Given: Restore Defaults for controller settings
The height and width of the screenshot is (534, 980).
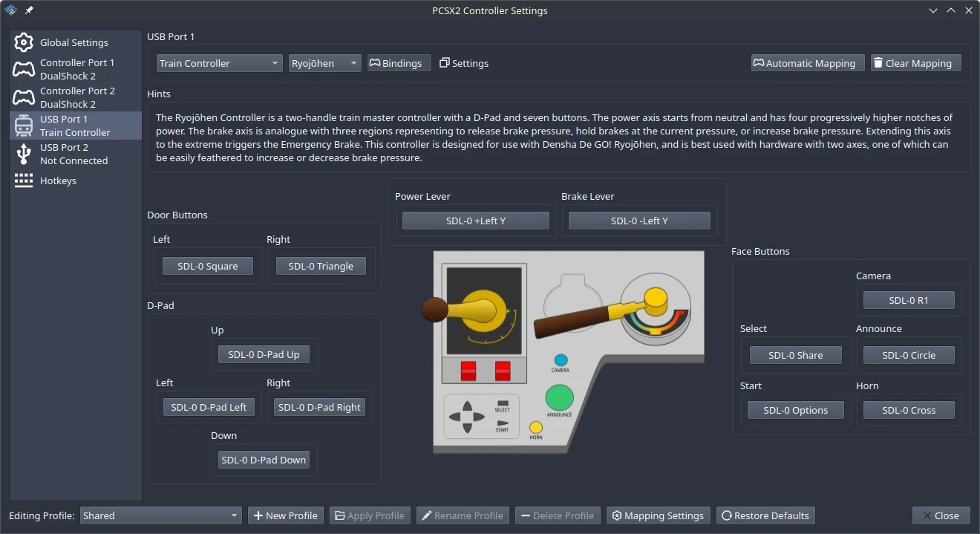Looking at the screenshot, I should pos(765,515).
